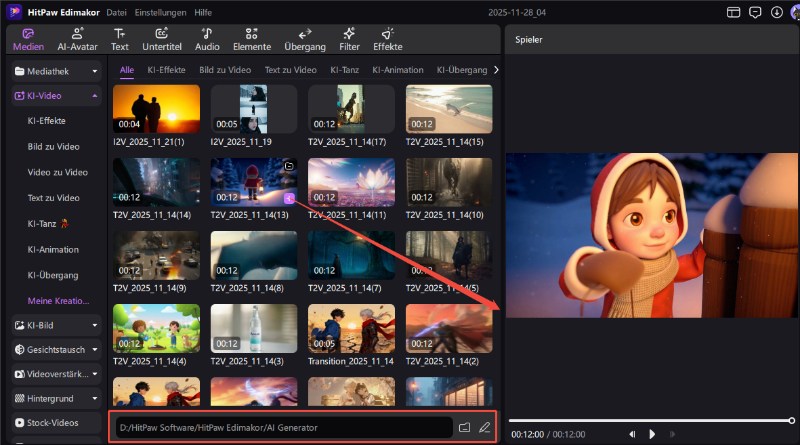800x445 pixels.
Task: Expand the KI-Bild section
Action: pos(56,325)
